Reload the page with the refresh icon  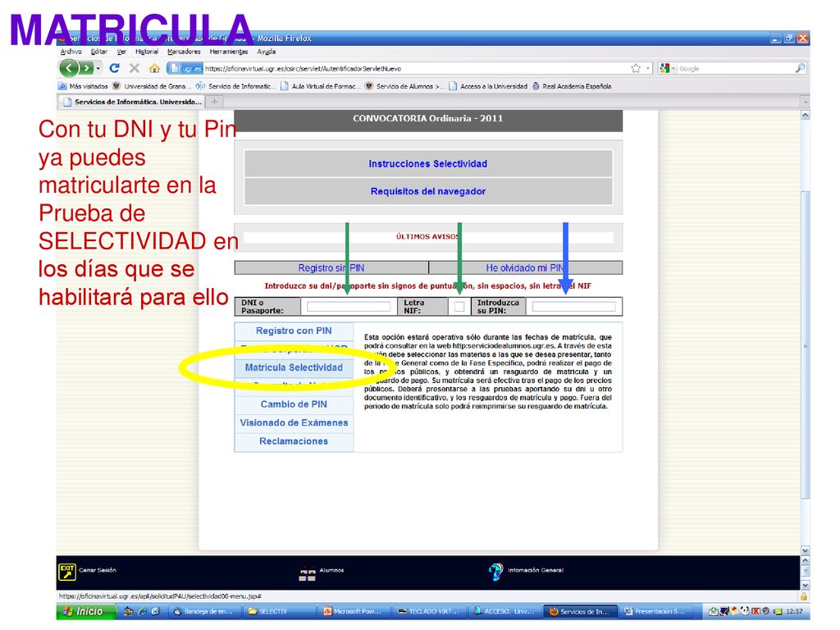[114, 68]
